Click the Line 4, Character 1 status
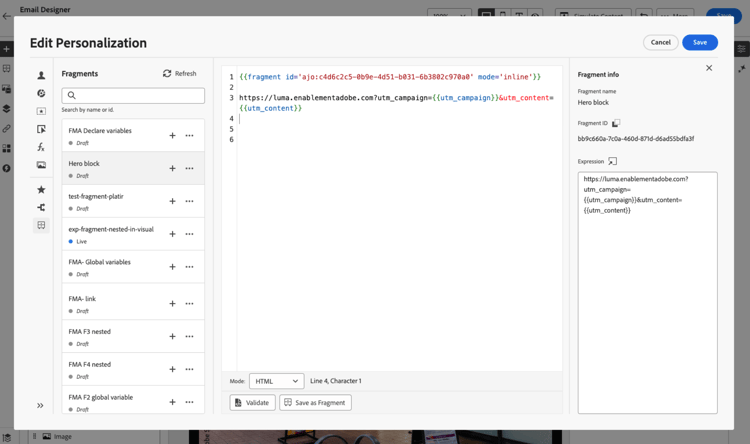This screenshot has height=444, width=750. pos(336,381)
